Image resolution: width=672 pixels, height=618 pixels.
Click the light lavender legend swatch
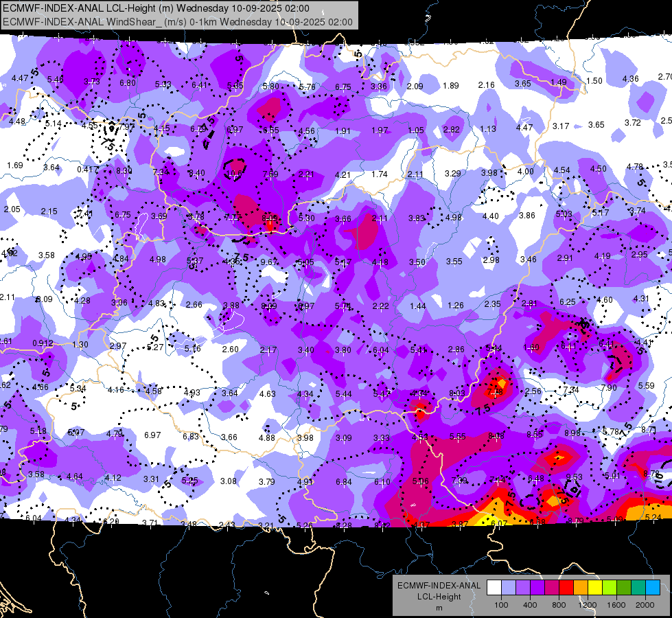click(x=508, y=588)
